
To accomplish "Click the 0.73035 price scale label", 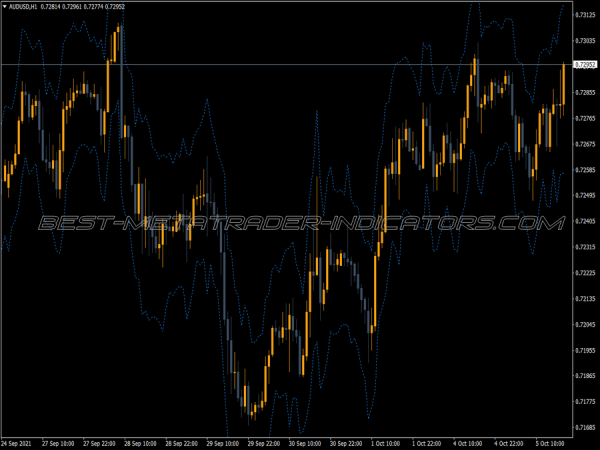I will coord(585,41).
